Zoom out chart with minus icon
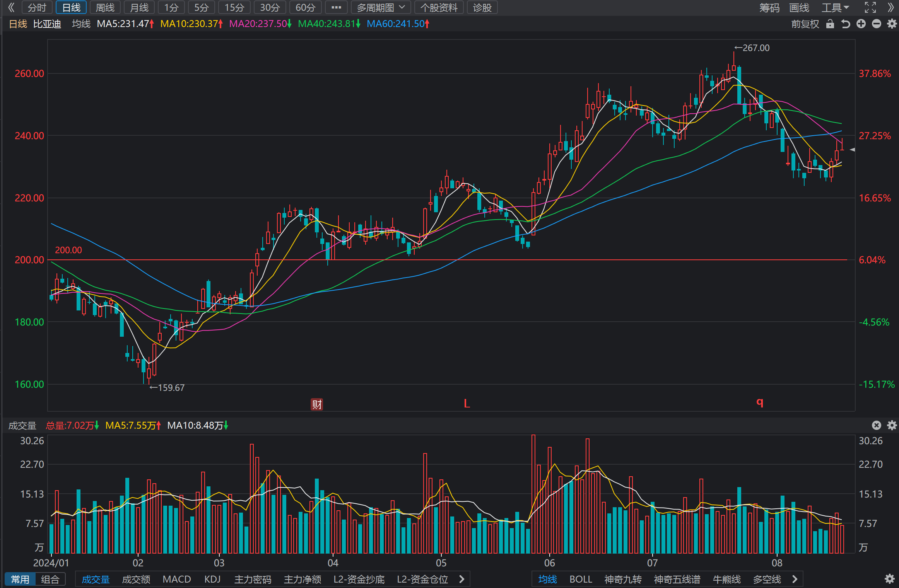Image resolution: width=899 pixels, height=588 pixels. pos(877,24)
